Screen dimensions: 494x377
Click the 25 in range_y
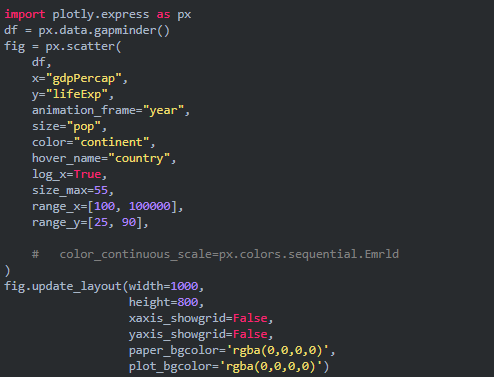coord(101,222)
